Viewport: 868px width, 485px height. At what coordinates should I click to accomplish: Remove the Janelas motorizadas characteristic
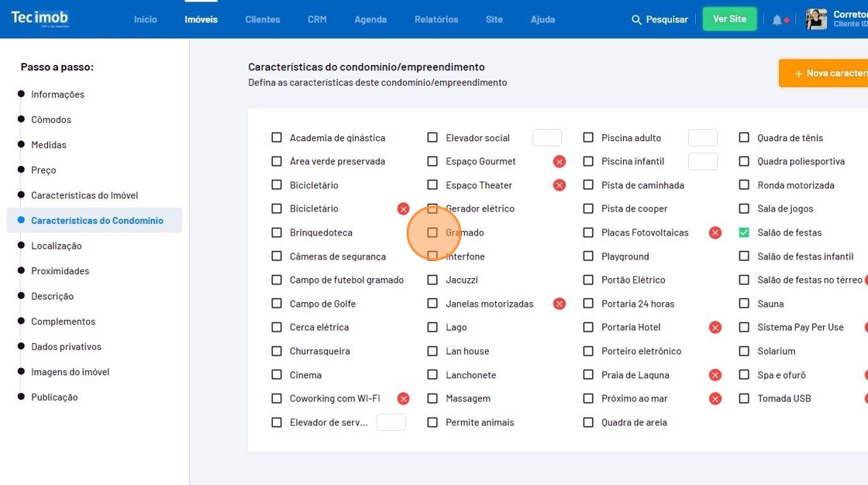(559, 304)
